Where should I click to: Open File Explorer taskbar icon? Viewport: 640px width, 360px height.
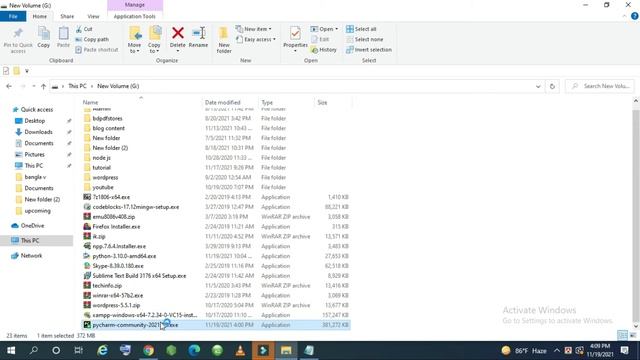286,350
